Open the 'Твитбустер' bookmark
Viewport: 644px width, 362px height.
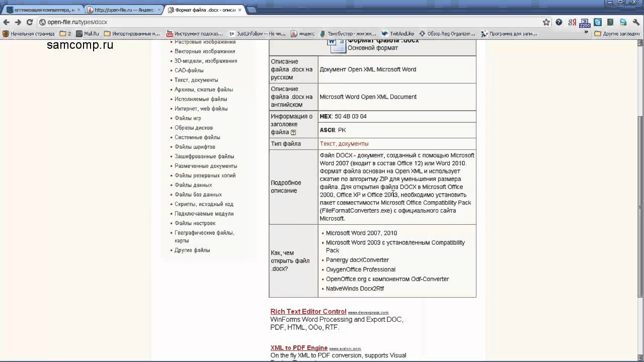[349, 34]
